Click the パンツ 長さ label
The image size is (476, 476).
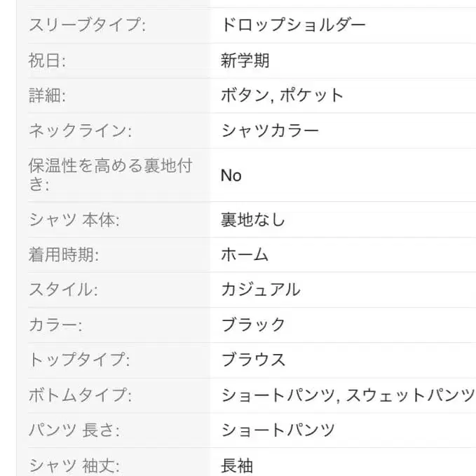tap(74, 430)
